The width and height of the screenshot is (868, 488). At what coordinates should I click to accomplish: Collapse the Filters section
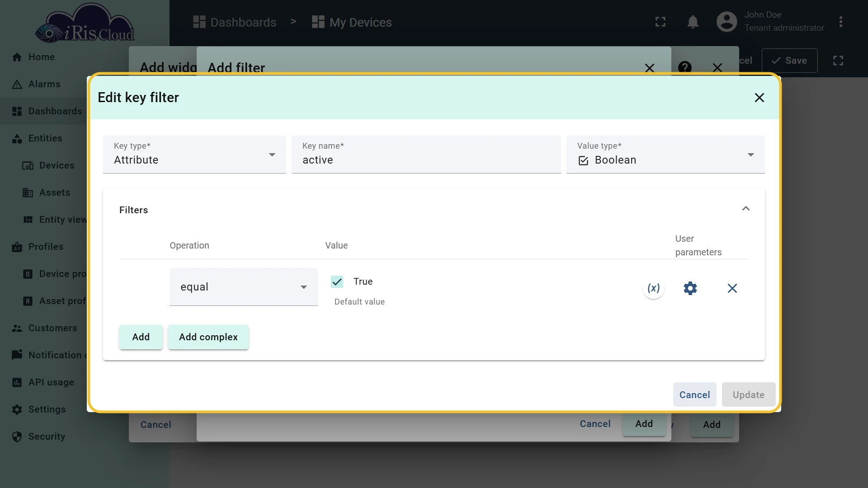[745, 209]
